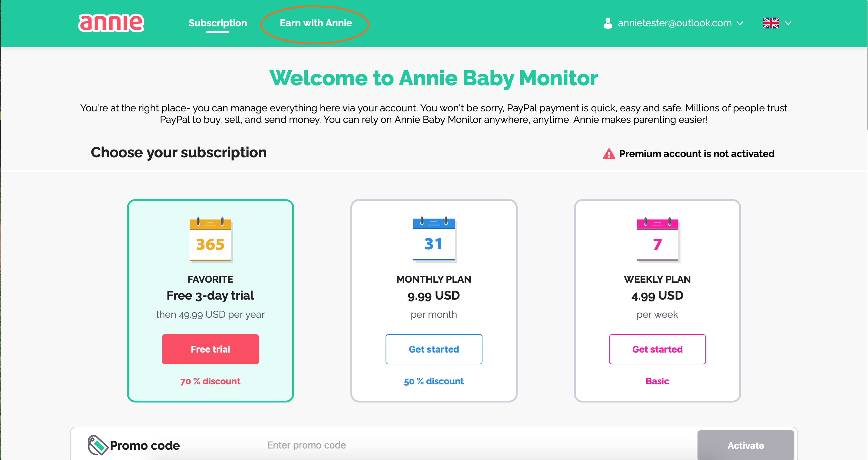Click the Annie logo

coord(111,23)
